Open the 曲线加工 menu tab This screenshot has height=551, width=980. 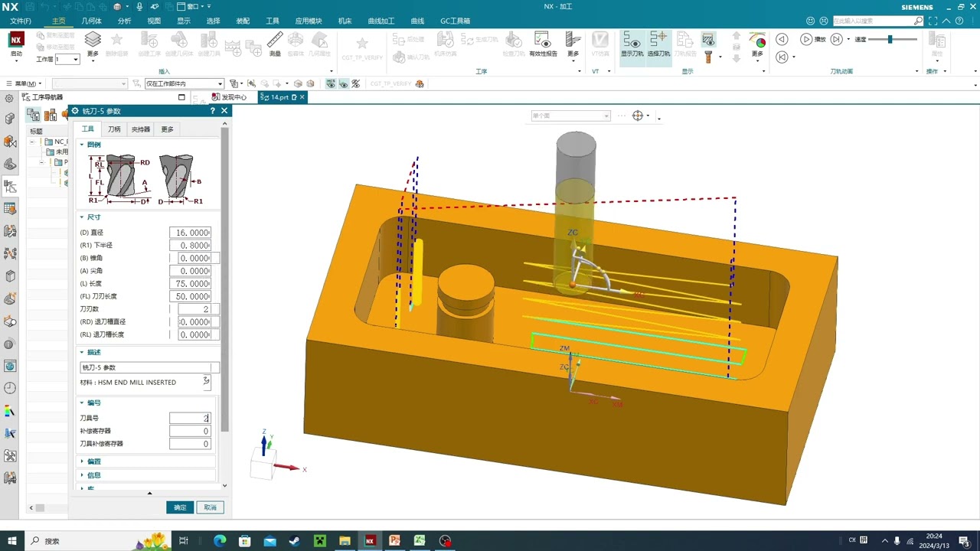point(381,21)
